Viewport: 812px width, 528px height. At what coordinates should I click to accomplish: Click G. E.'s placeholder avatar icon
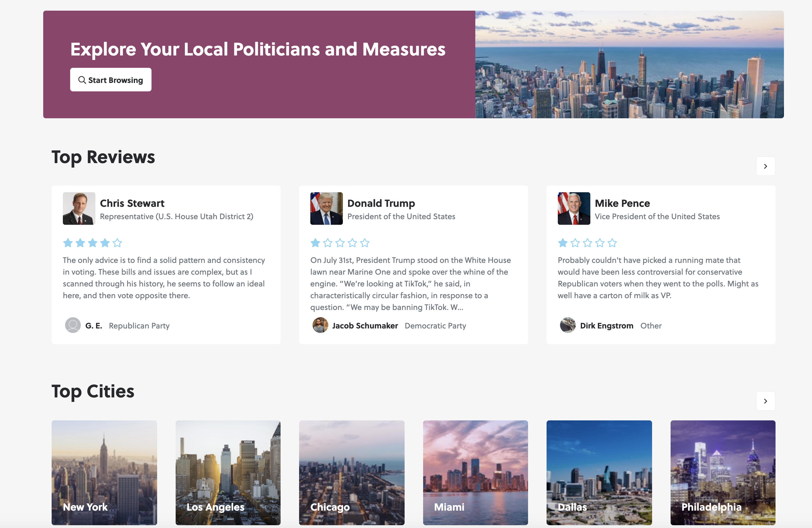click(73, 325)
